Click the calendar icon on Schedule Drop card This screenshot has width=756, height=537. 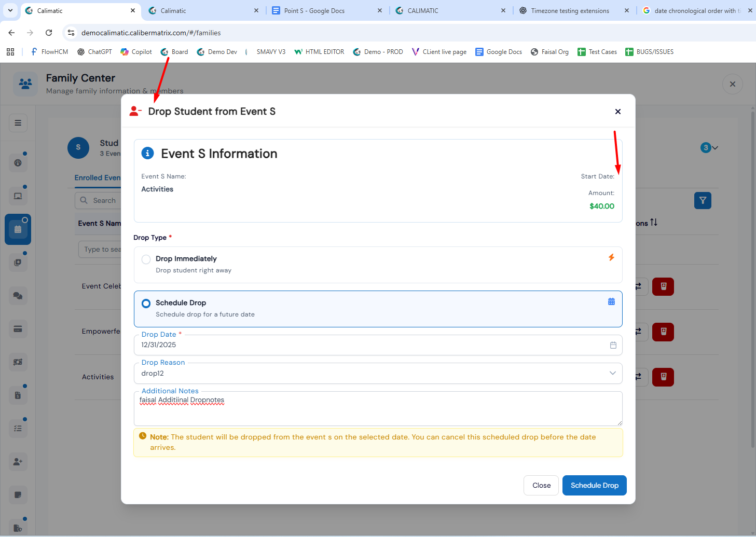tap(611, 301)
